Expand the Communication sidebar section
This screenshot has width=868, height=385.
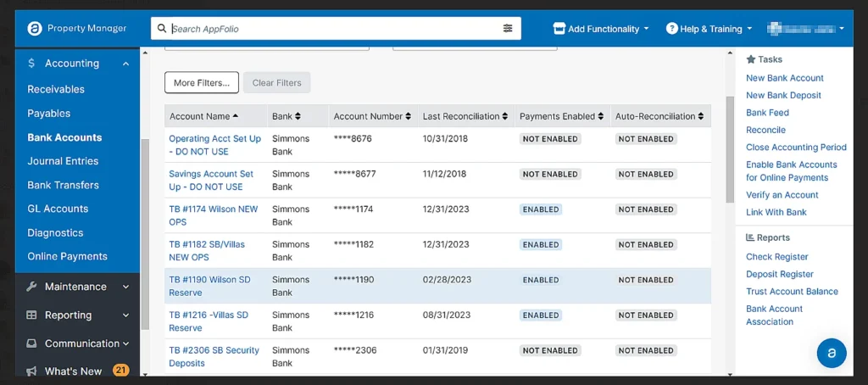[x=125, y=343]
